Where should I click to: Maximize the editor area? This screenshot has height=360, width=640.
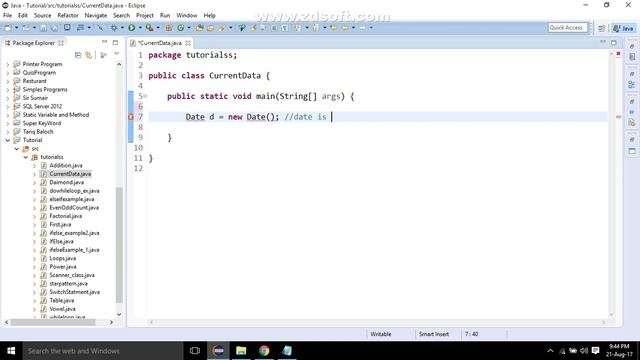[613, 42]
